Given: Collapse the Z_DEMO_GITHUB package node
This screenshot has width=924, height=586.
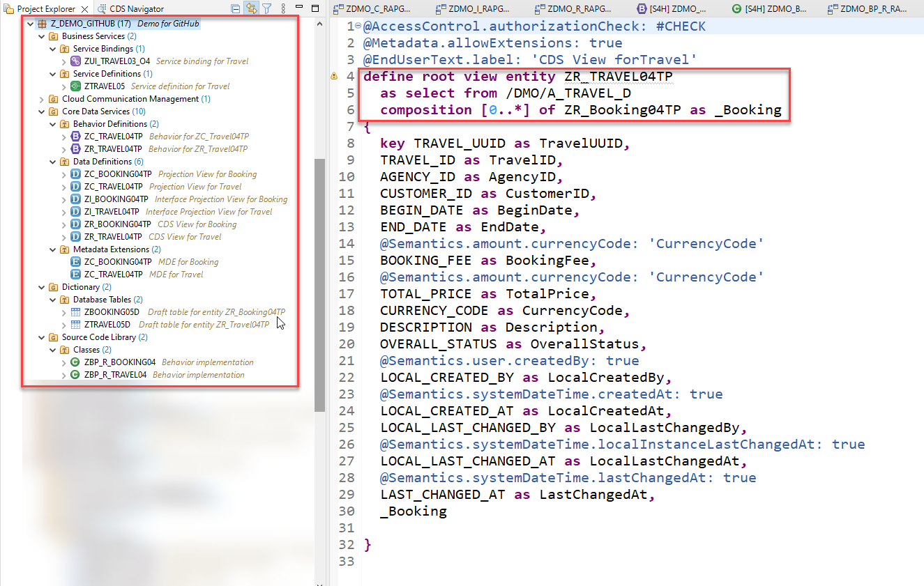Looking at the screenshot, I should click(x=31, y=24).
